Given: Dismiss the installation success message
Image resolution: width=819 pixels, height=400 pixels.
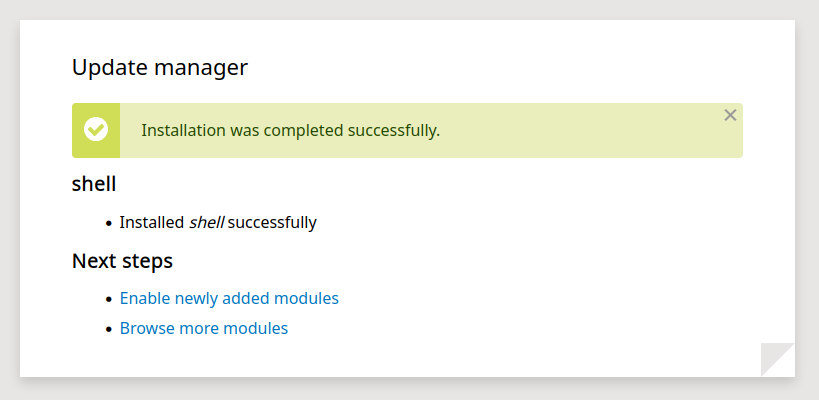Looking at the screenshot, I should pos(730,115).
